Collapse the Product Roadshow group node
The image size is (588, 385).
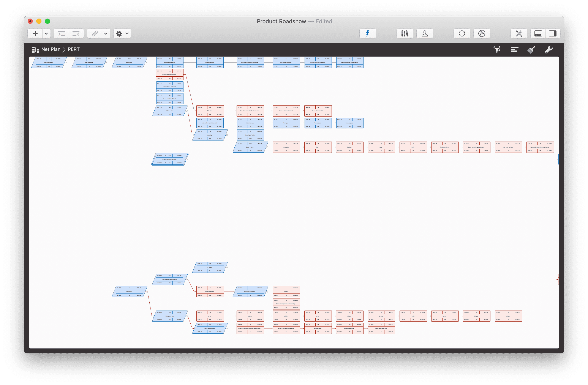pos(66,63)
